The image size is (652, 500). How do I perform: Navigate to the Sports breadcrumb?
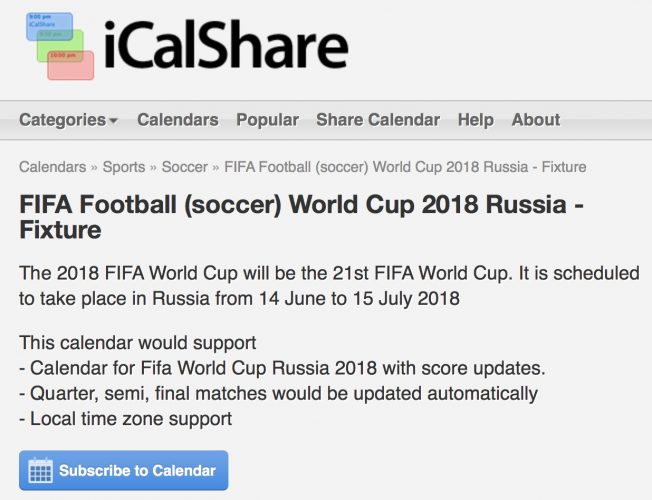[x=124, y=167]
